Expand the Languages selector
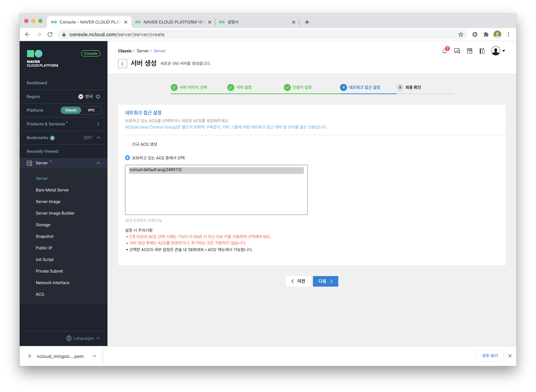Screen dimensions: 536x392 pyautogui.click(x=83, y=338)
